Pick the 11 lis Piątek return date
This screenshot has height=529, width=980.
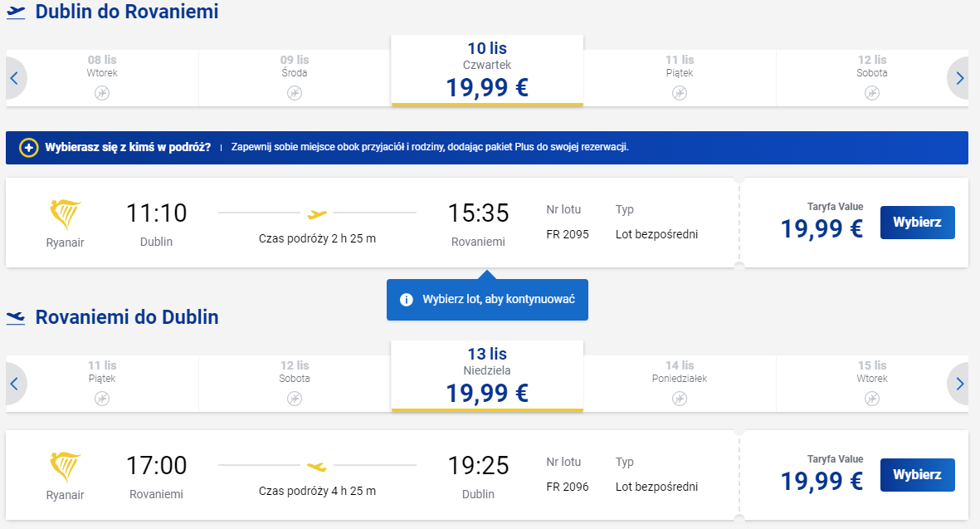(x=103, y=384)
